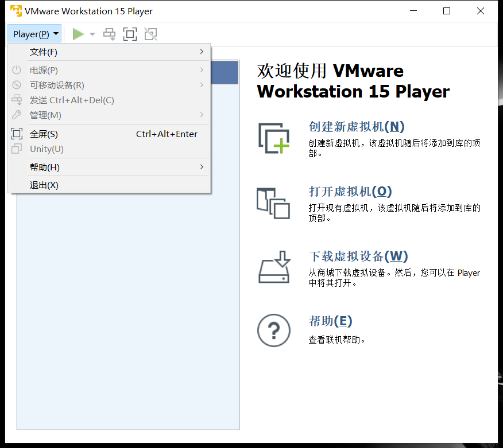Open the Player(P) menu
Screen dimensions: 503x448
(x=33, y=34)
